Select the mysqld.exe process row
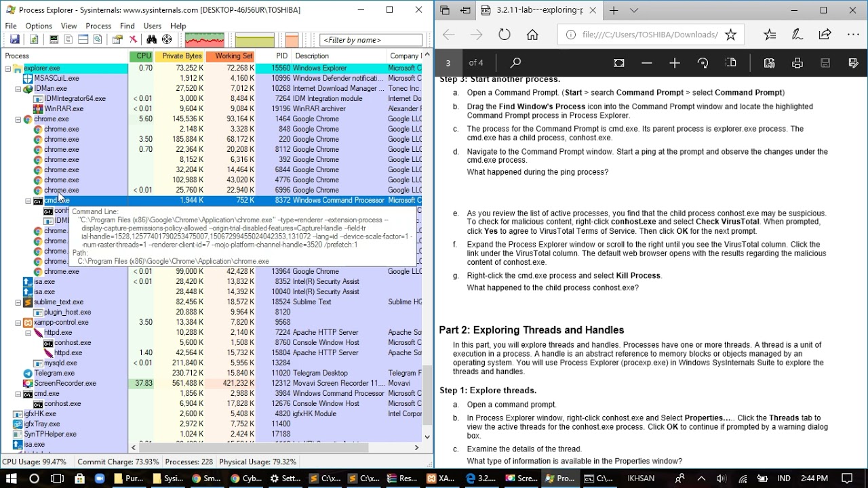 tap(212, 363)
